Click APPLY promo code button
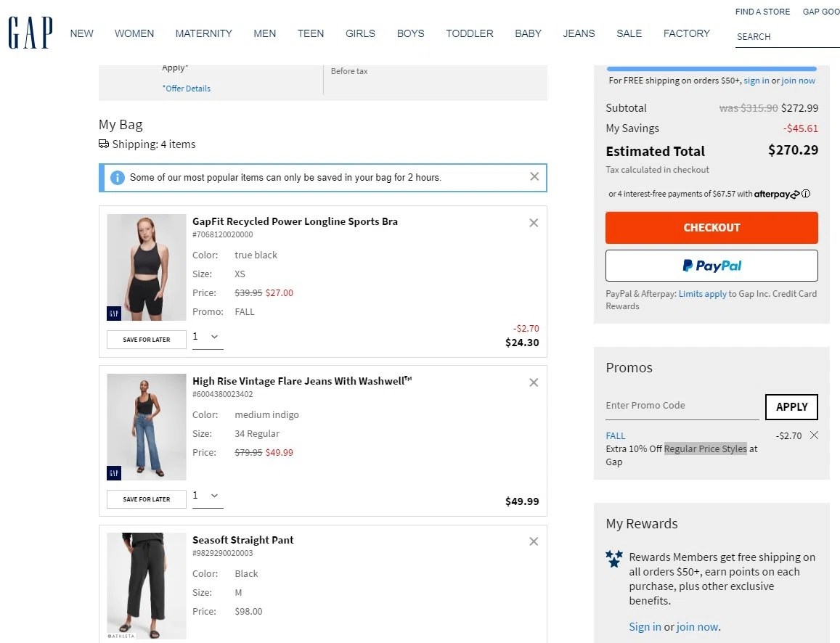This screenshot has width=840, height=643. 791,407
